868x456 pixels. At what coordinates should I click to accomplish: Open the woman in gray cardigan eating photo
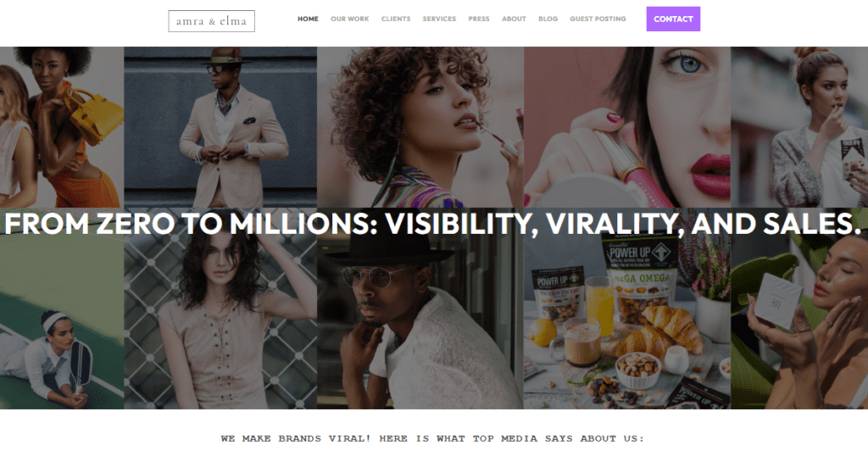click(799, 127)
